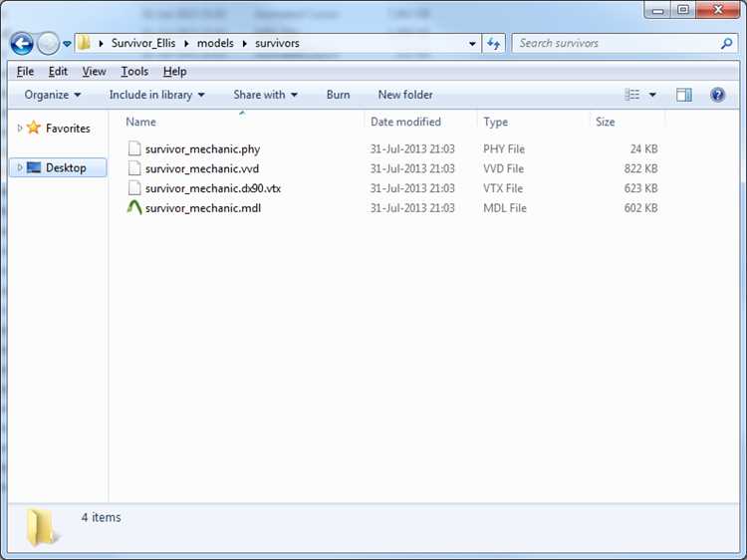Click the Favorites star icon
Viewport: 747px width, 560px height.
tap(33, 128)
